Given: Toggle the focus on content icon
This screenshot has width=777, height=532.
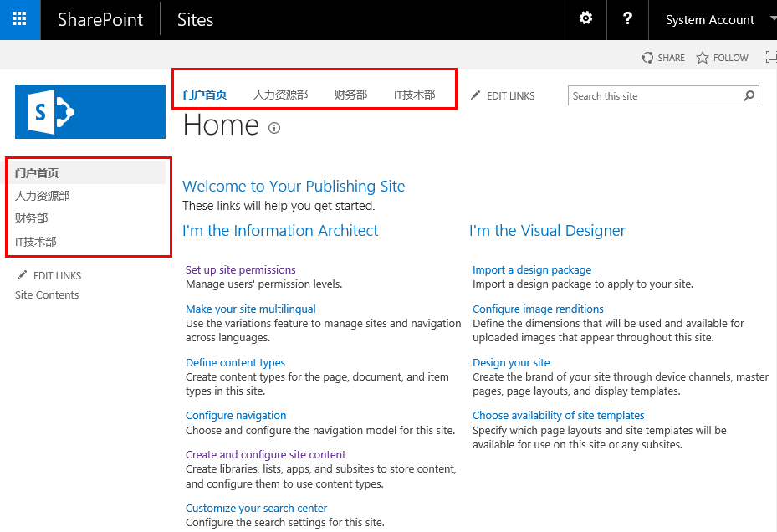Looking at the screenshot, I should pos(771,57).
